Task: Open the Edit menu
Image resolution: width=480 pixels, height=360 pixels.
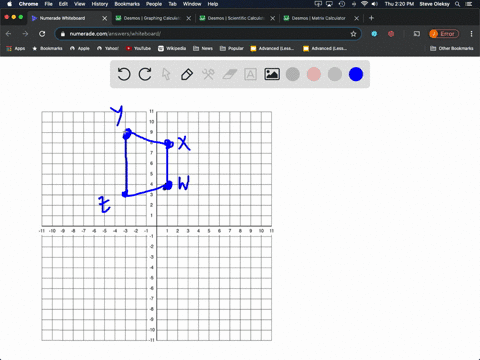Action: click(x=63, y=4)
